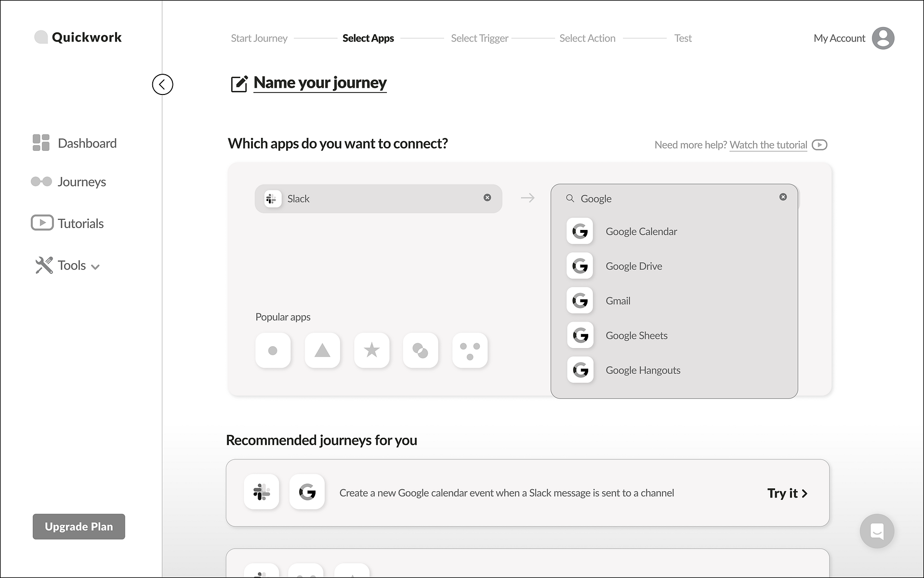Expand the Tools menu chevron
This screenshot has height=578, width=924.
click(95, 267)
